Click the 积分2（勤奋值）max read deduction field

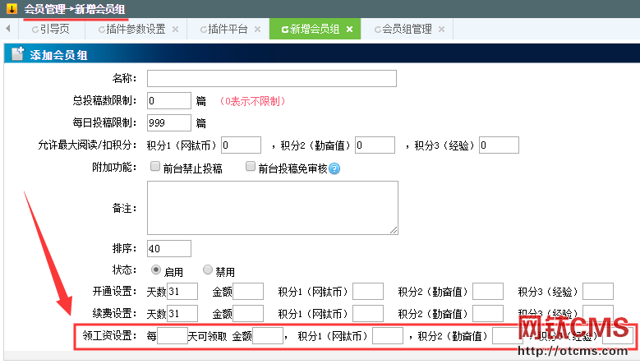click(x=375, y=145)
